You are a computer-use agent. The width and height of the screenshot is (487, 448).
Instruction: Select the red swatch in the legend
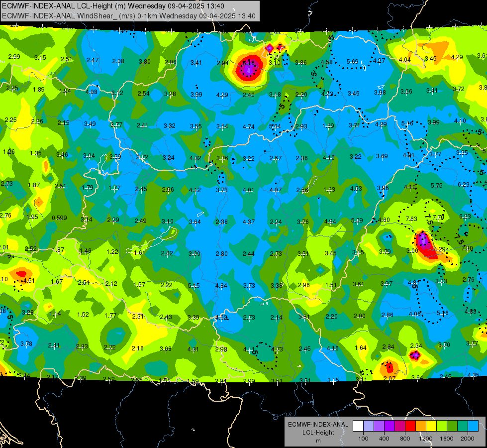point(410,426)
